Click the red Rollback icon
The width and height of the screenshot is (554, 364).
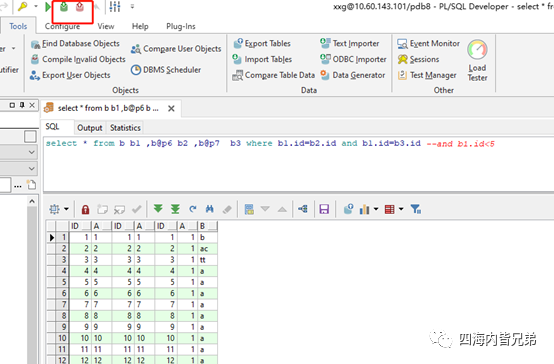[x=79, y=6]
